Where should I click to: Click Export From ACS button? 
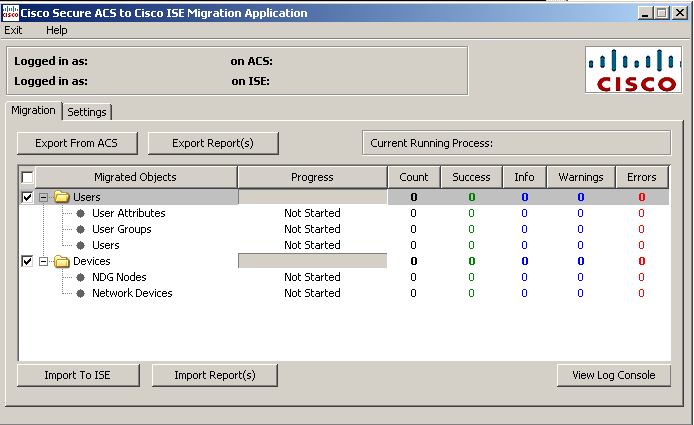pos(77,143)
